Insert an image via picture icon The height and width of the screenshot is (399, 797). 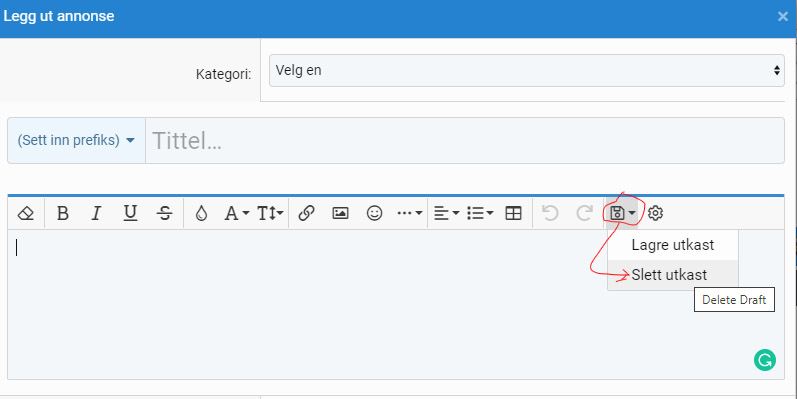click(340, 213)
